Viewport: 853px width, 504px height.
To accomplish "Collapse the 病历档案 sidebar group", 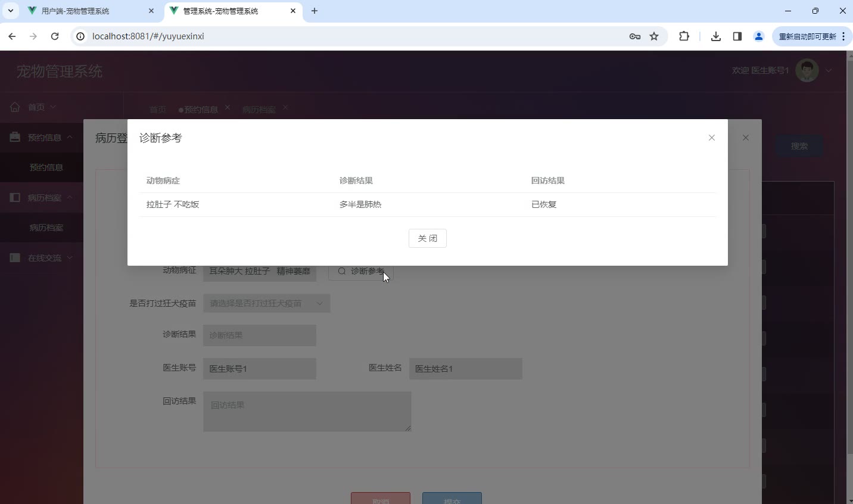I will pyautogui.click(x=42, y=197).
